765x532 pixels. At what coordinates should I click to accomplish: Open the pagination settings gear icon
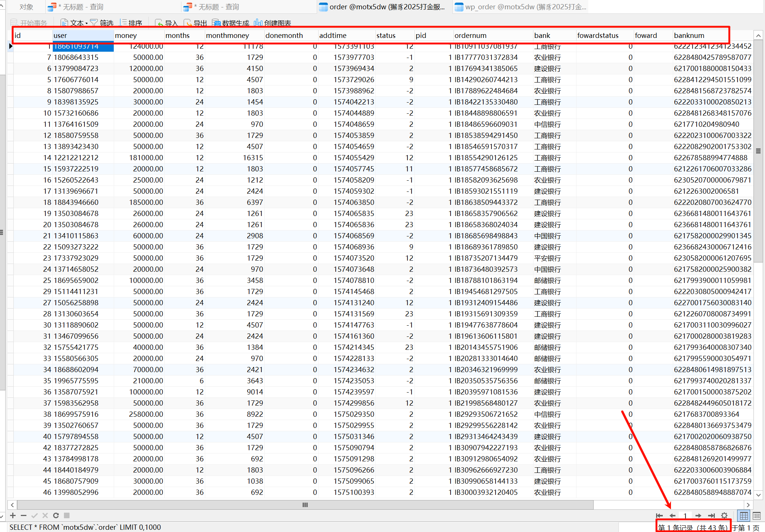[x=724, y=515]
